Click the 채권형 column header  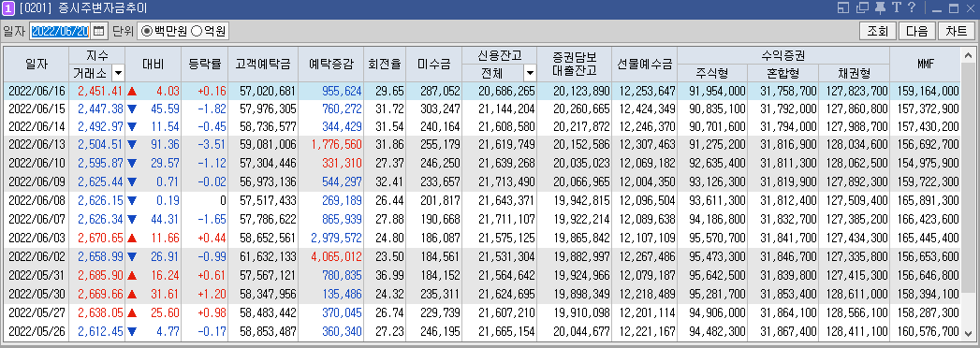tap(854, 74)
